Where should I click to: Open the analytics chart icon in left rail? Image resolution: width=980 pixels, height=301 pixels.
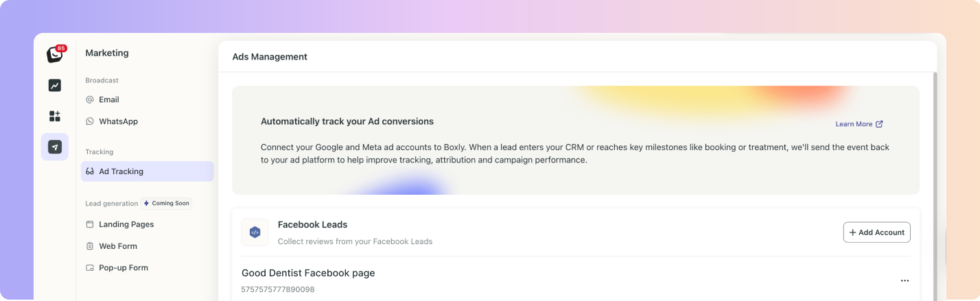tap(55, 86)
